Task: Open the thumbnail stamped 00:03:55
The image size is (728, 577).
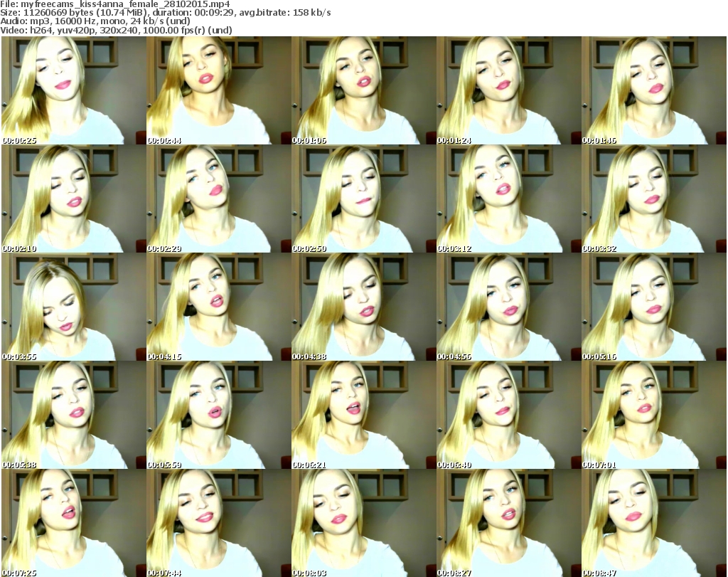Action: point(74,307)
